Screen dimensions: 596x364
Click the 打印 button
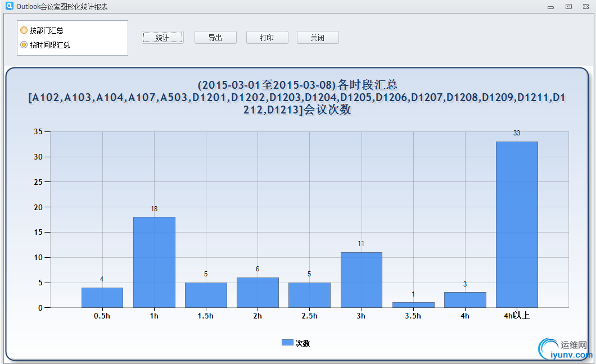[267, 38]
